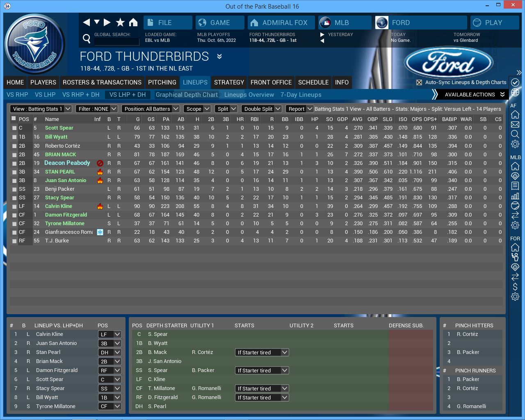This screenshot has height=420, width=525.
Task: Go back with the left arrow navigation icon
Action: click(x=87, y=23)
